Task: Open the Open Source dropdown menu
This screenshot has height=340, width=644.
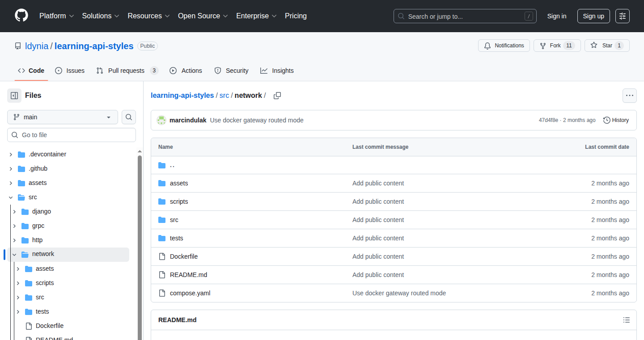Action: 203,16
